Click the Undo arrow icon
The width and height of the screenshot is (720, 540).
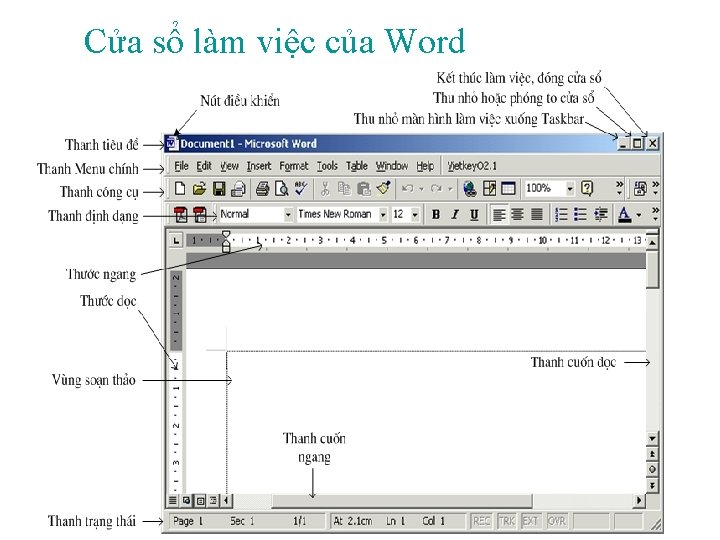[x=407, y=189]
